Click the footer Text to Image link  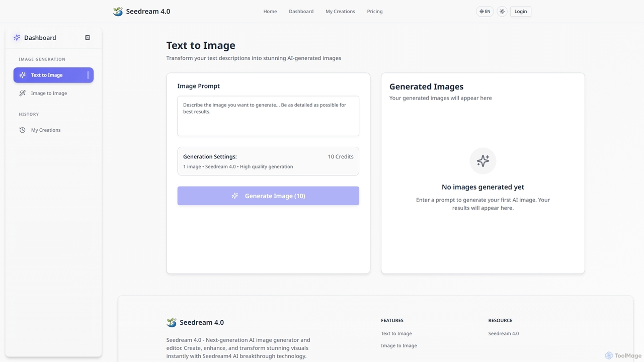pyautogui.click(x=396, y=333)
